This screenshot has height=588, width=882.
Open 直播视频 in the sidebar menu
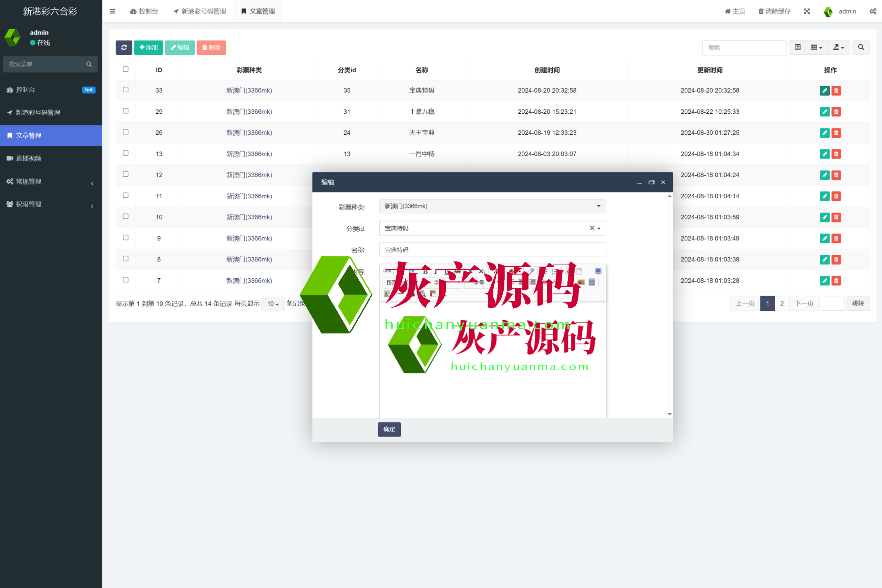click(29, 158)
